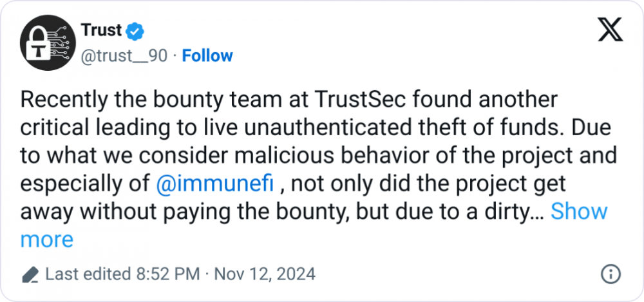Click the info circle icon
This screenshot has height=302, width=644.
611,274
